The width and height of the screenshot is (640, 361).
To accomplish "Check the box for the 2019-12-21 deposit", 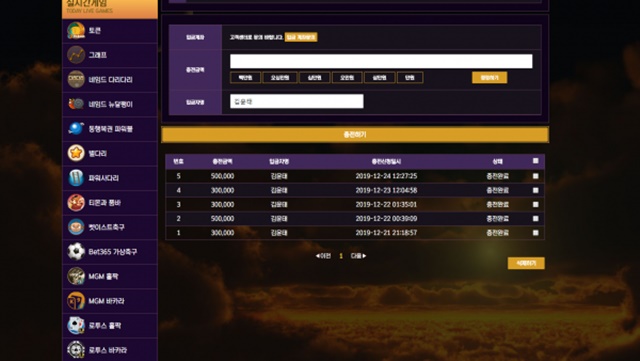I will [536, 233].
